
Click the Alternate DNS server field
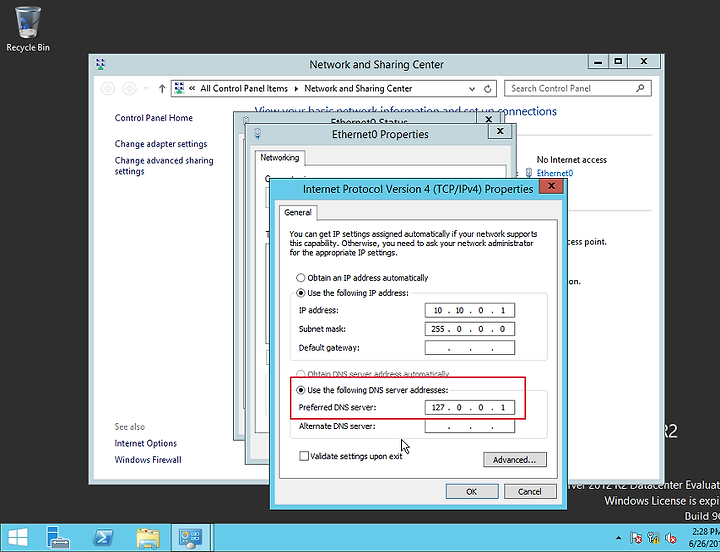click(x=470, y=426)
